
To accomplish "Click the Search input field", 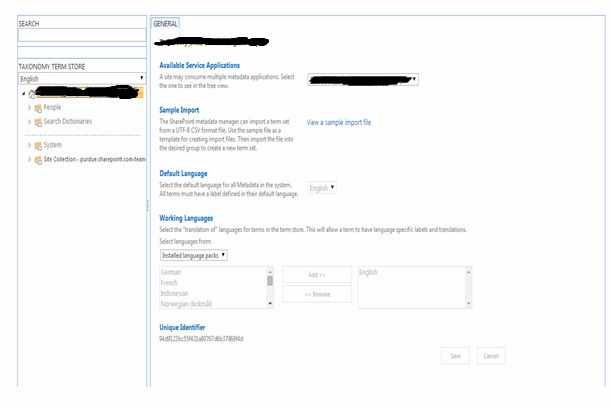I will (x=82, y=35).
